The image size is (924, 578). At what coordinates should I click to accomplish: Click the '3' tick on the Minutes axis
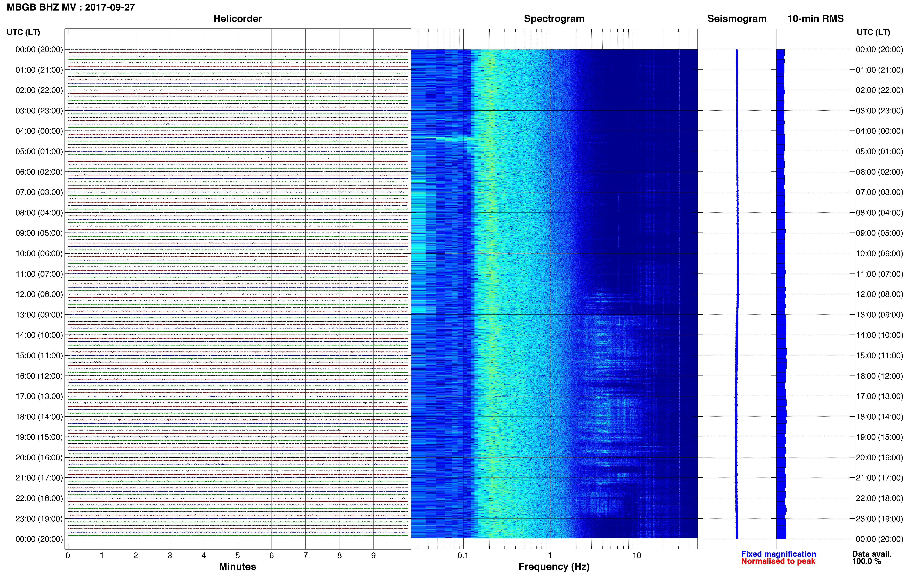coord(170,555)
